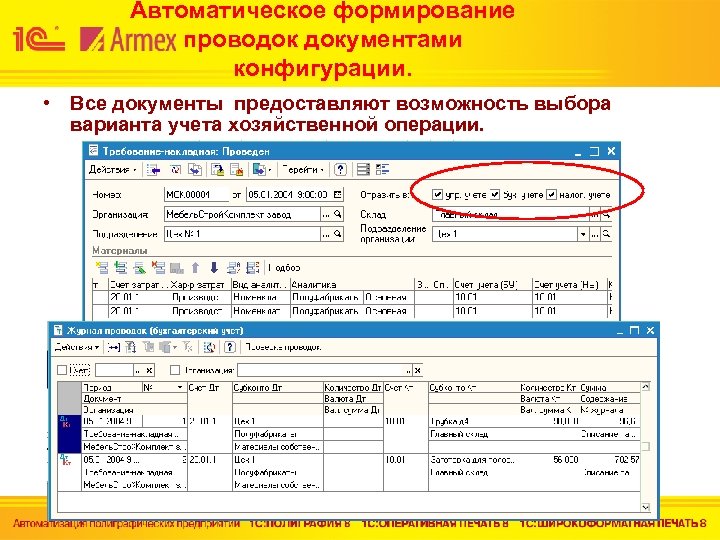Select first journal entry row Дт/Кт marker

65,421
